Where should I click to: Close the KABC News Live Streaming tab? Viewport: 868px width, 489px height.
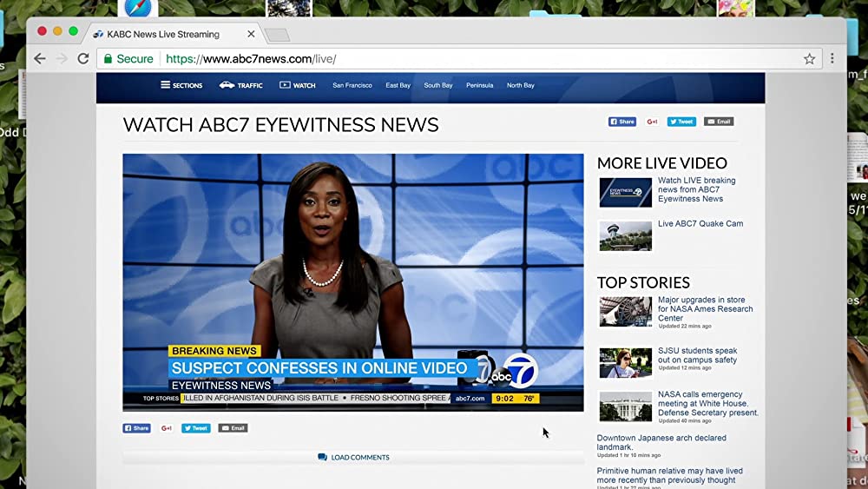tap(251, 35)
